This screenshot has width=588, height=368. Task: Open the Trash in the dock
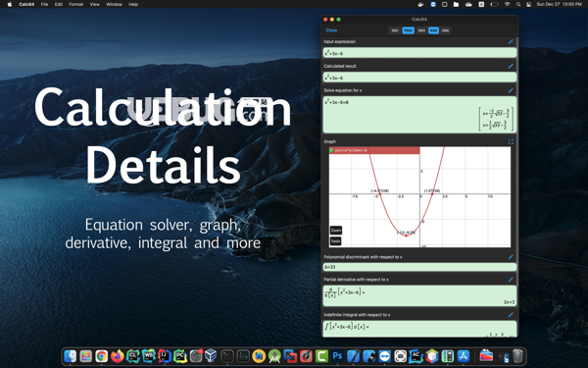tap(517, 356)
